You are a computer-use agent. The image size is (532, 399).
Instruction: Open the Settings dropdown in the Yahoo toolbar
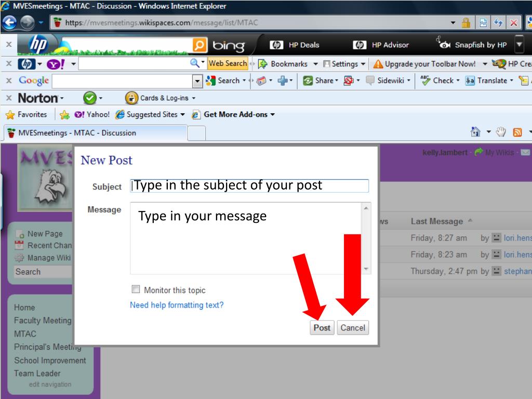pos(344,64)
